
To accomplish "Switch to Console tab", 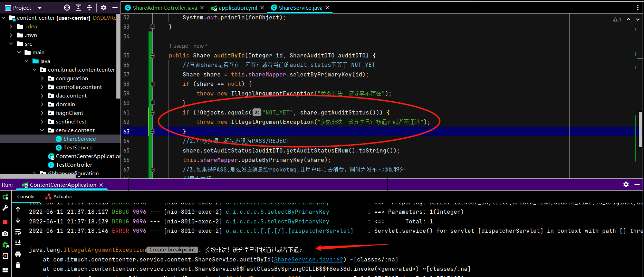I will pyautogui.click(x=26, y=196).
